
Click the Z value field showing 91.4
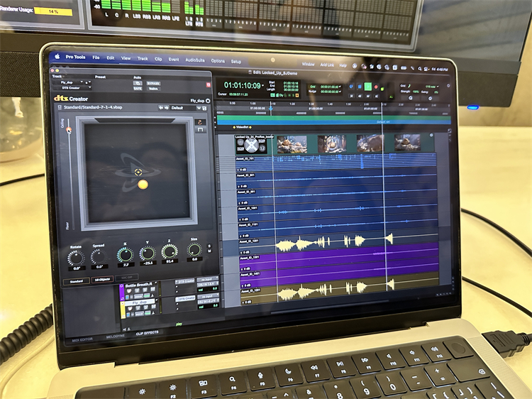pos(170,261)
